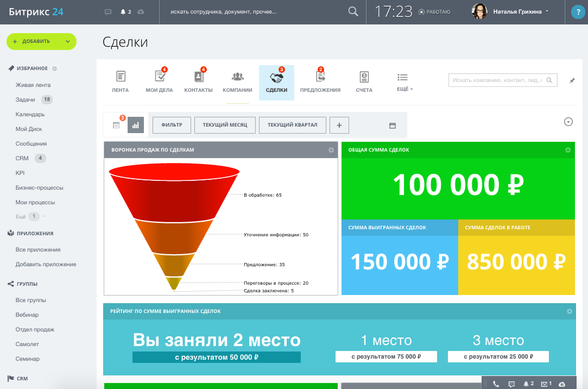
Task: Click the pin icon beside CRM search
Action: [x=572, y=80]
